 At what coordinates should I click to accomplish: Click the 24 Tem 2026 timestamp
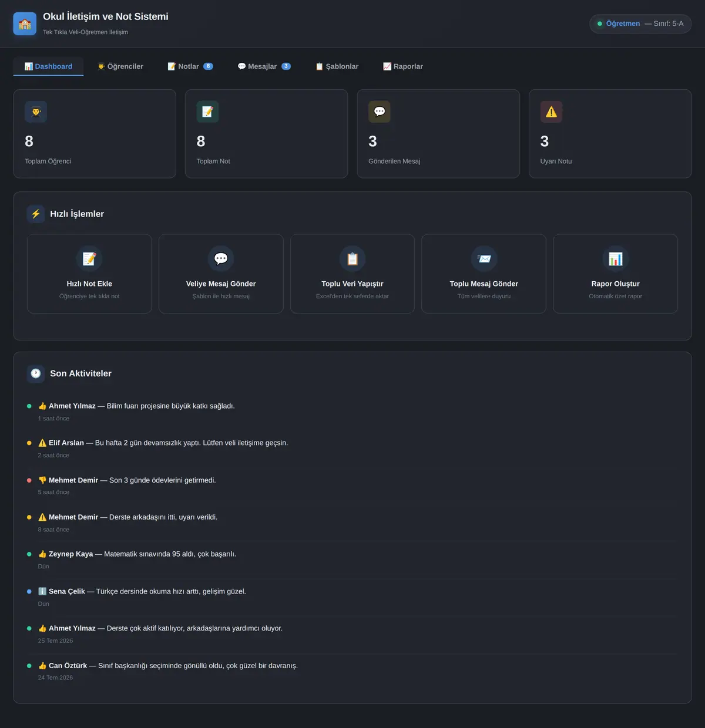[56, 678]
